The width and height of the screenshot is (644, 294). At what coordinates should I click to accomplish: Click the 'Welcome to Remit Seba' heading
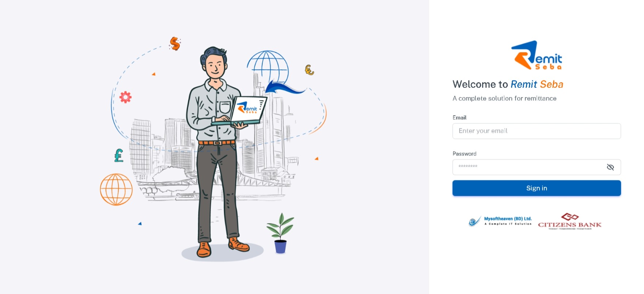click(508, 84)
